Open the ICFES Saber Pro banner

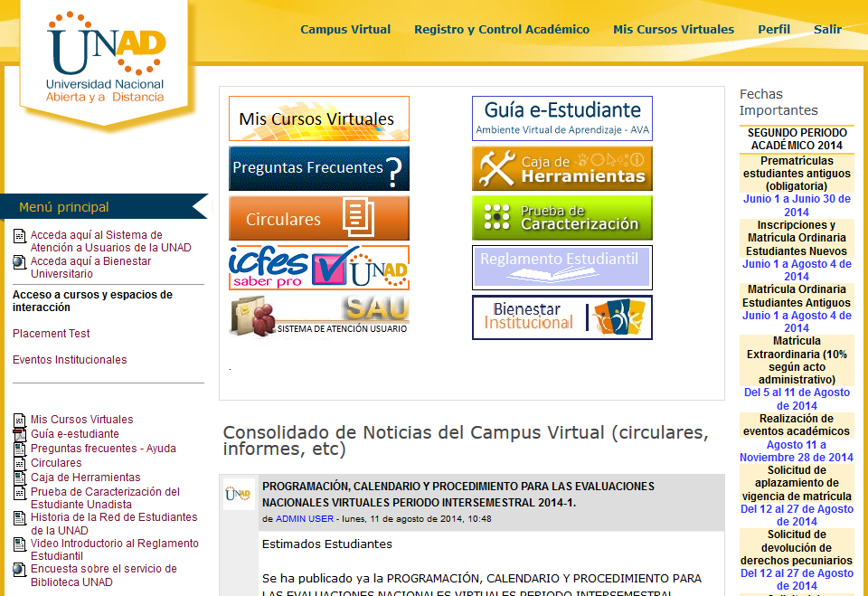[318, 268]
